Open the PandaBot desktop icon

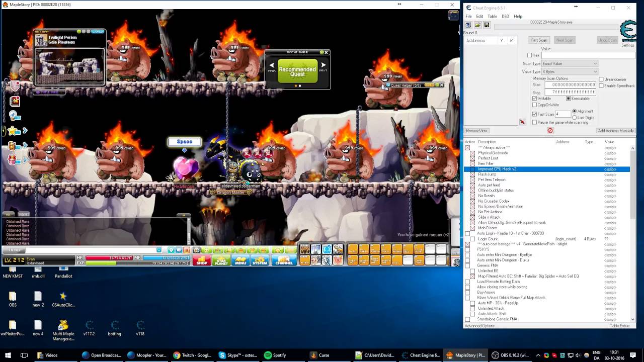point(63,271)
